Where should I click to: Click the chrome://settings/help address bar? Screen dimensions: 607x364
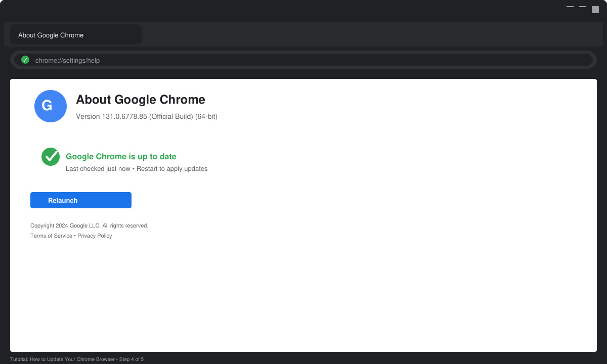(303, 60)
